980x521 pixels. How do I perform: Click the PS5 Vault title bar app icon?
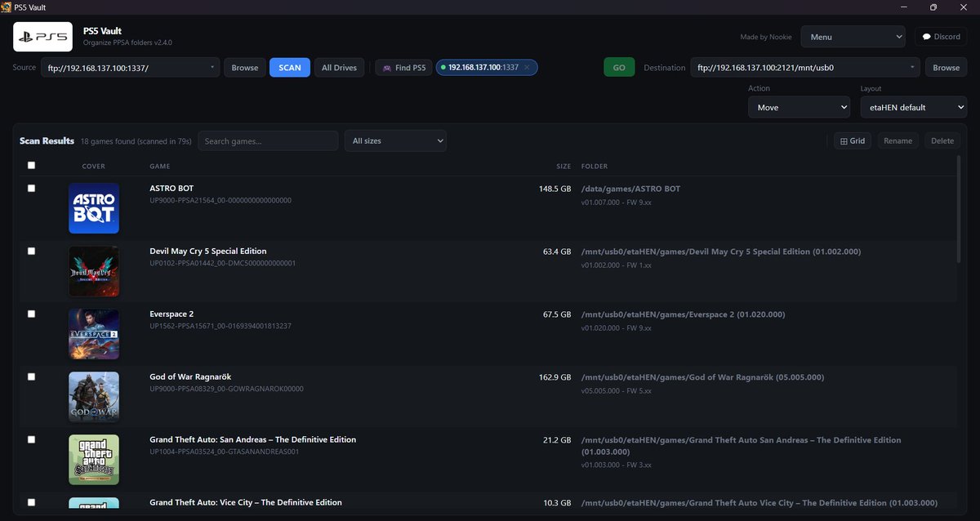7,7
